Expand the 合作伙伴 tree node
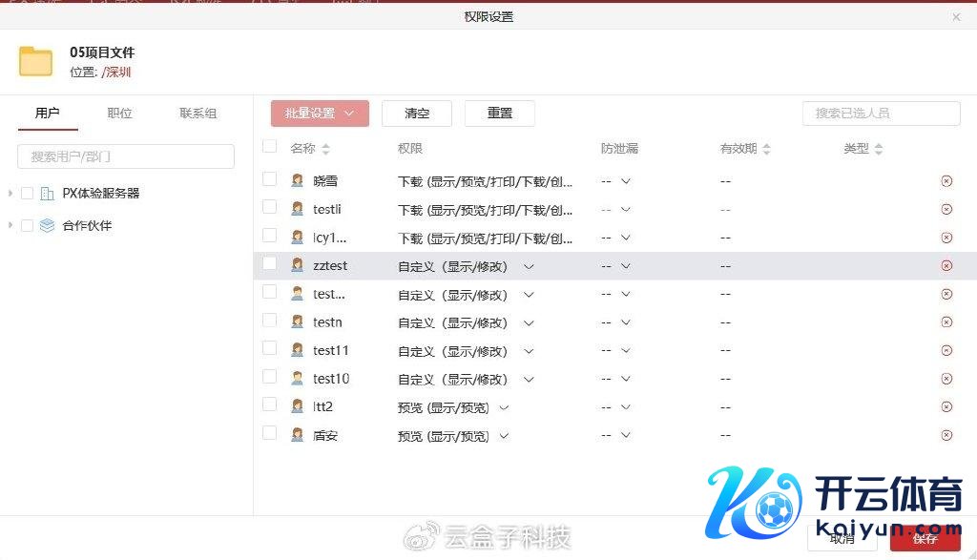 [x=10, y=226]
